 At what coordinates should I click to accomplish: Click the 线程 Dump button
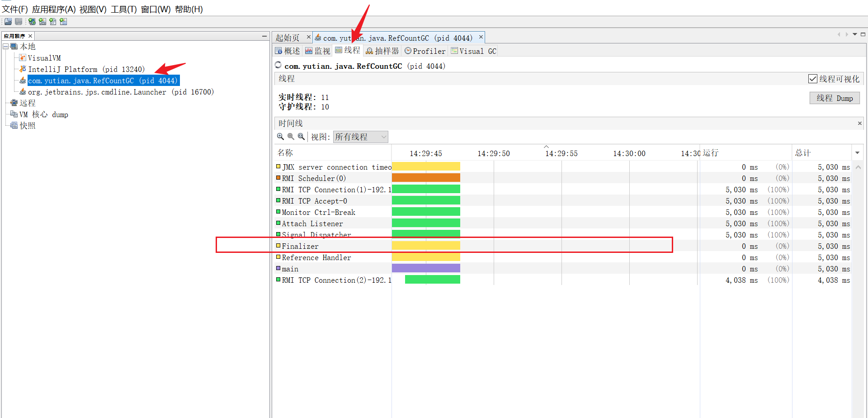pos(834,98)
